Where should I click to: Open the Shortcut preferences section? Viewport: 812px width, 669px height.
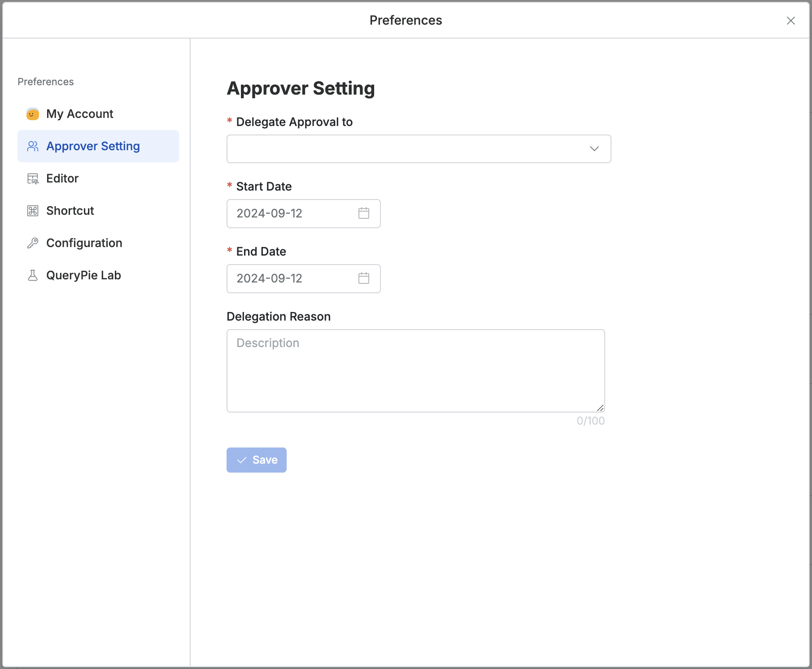pyautogui.click(x=70, y=211)
